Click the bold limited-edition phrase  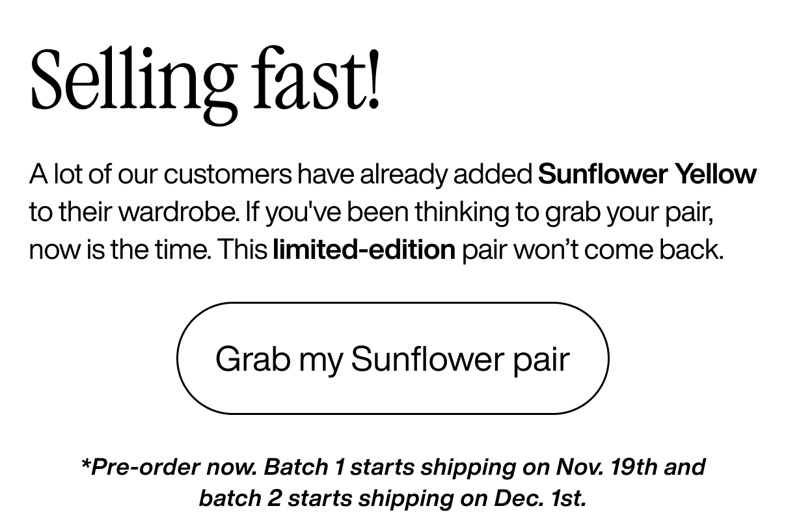pos(364,249)
